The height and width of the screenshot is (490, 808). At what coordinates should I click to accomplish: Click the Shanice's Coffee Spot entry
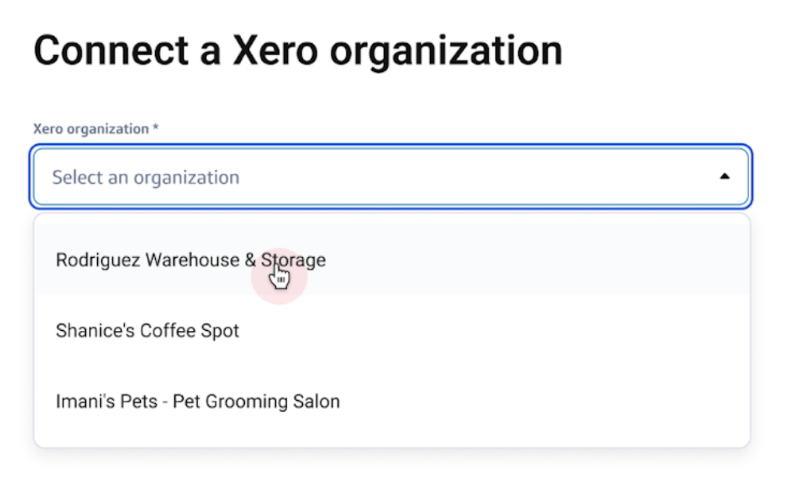point(147,330)
